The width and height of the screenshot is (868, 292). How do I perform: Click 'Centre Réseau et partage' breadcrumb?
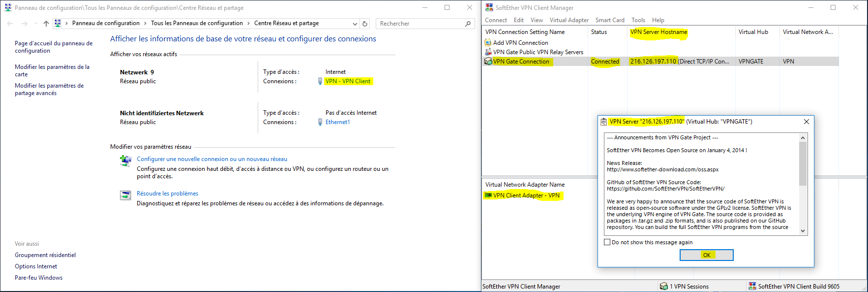286,23
